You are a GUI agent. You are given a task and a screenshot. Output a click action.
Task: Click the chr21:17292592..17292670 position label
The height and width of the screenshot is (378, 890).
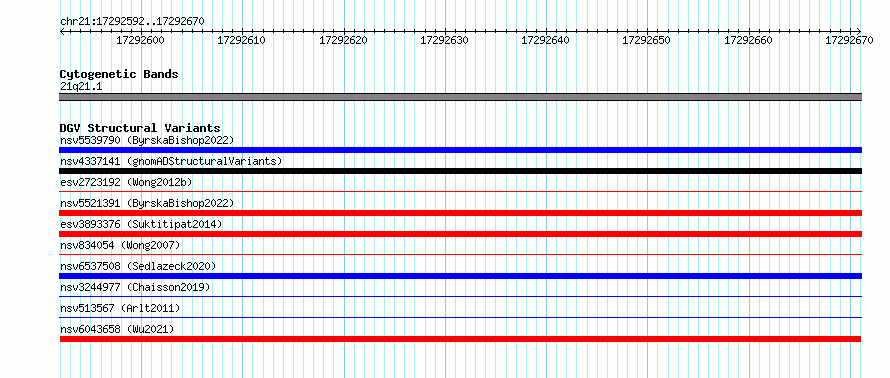click(132, 22)
